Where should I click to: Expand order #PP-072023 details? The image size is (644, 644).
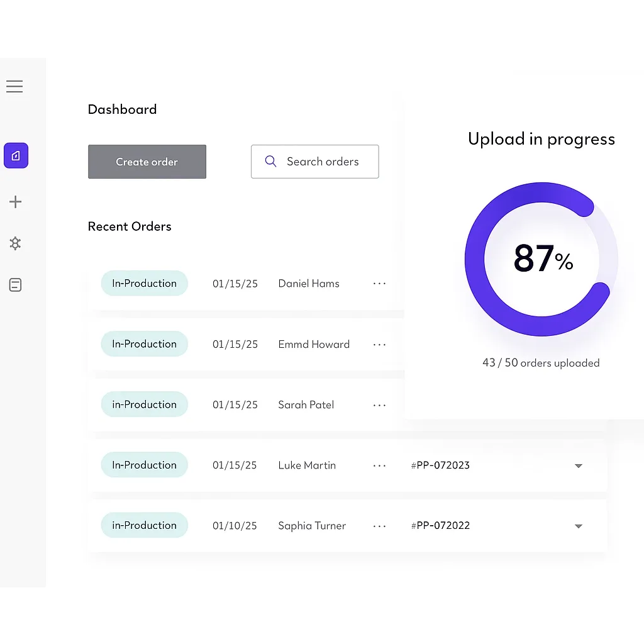578,465
